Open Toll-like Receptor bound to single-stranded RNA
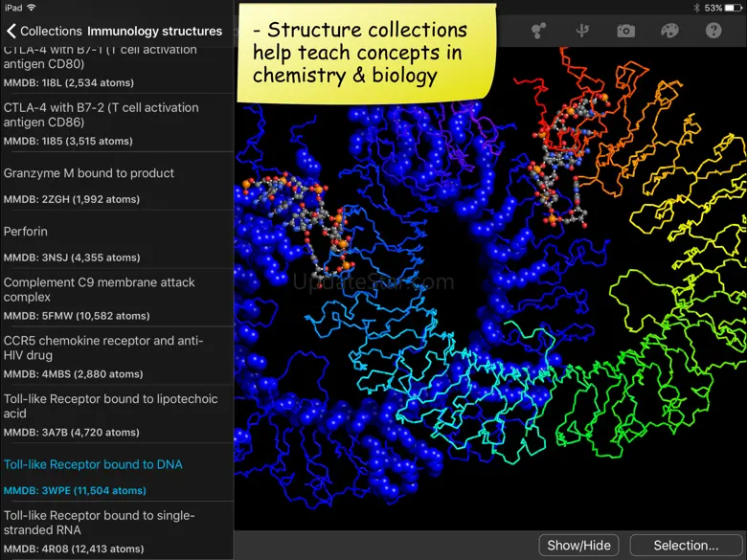This screenshot has width=747, height=560. tap(117, 530)
